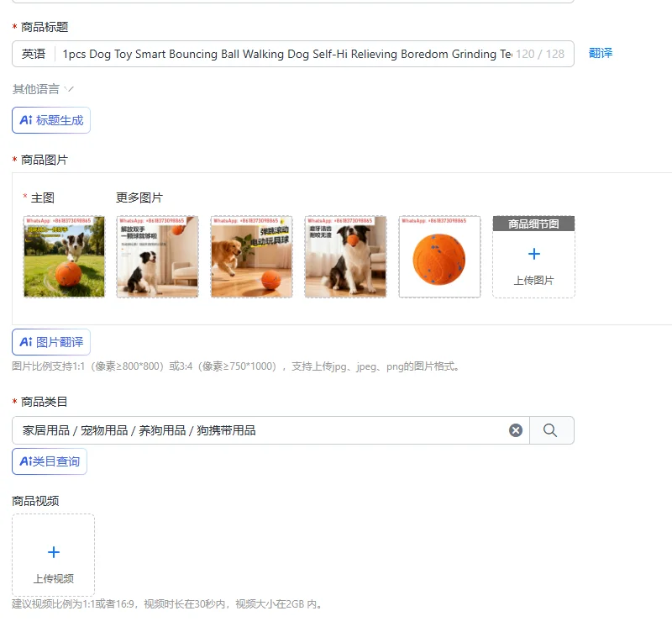
Task: Click the 120 / 128 character counter
Action: 540,54
